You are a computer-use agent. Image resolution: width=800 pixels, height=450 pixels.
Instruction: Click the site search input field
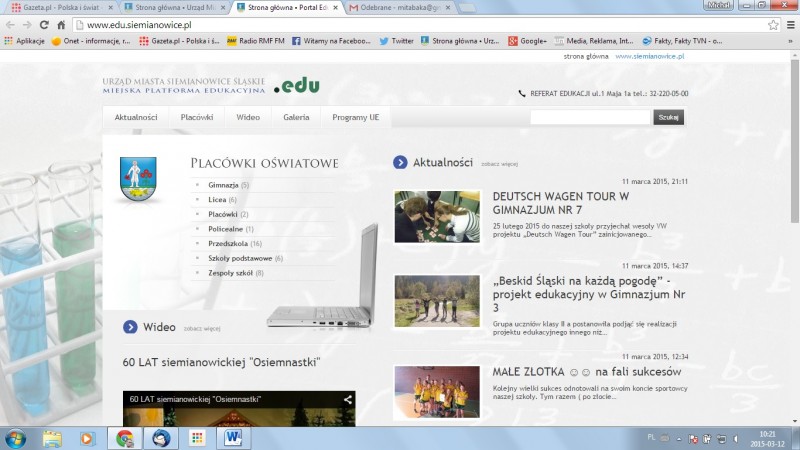tap(590, 117)
